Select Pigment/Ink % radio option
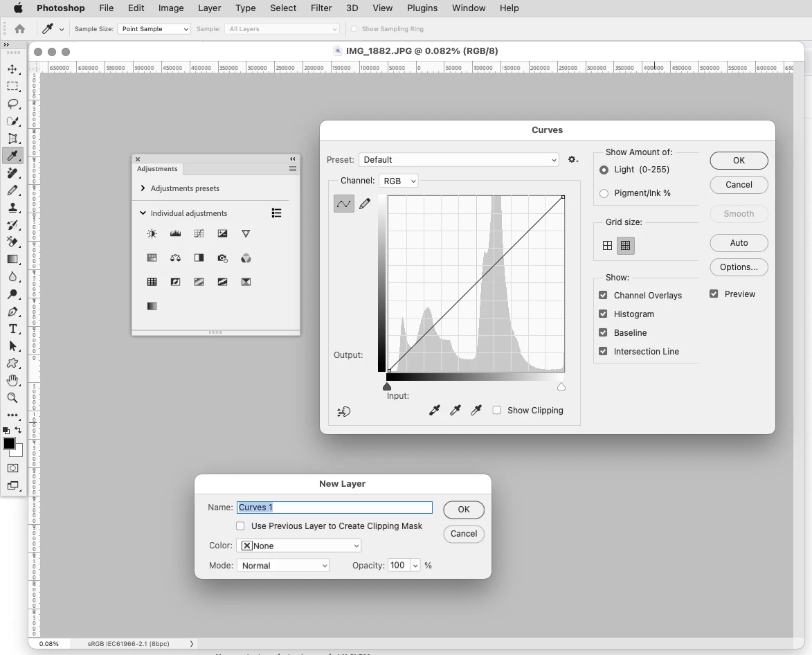 click(x=604, y=193)
